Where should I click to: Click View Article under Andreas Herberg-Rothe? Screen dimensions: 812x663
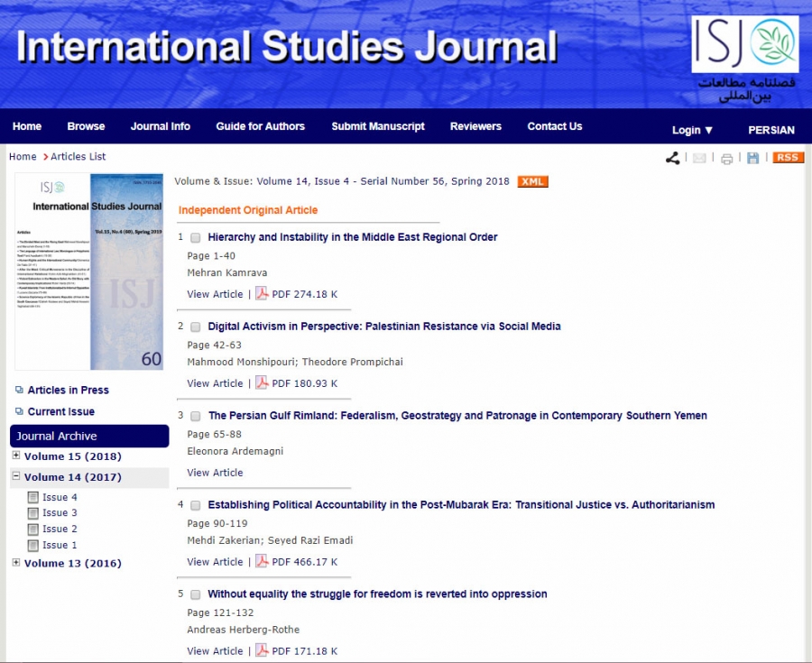coord(215,651)
